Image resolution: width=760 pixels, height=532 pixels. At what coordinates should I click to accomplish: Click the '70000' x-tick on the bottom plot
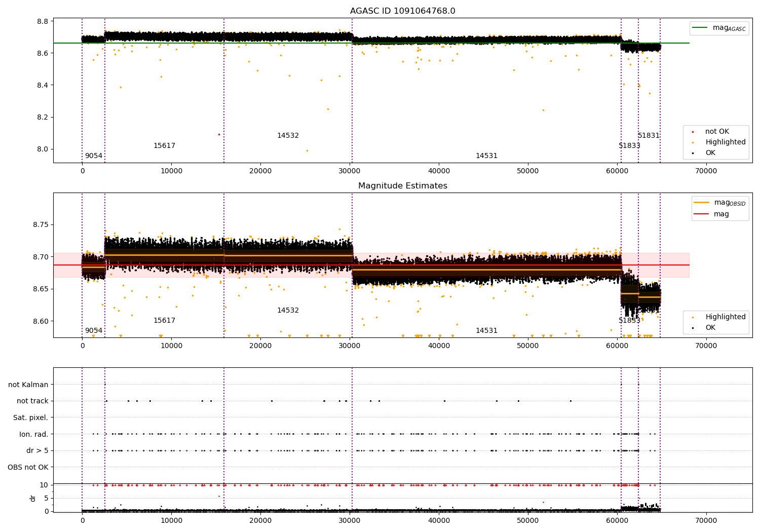(x=706, y=520)
